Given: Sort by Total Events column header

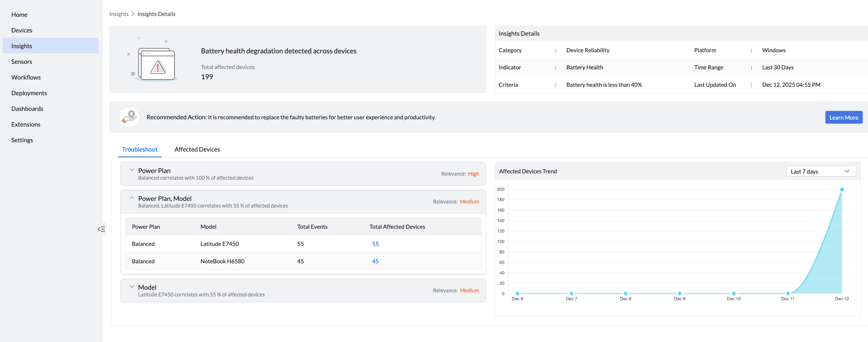Looking at the screenshot, I should coord(312,227).
